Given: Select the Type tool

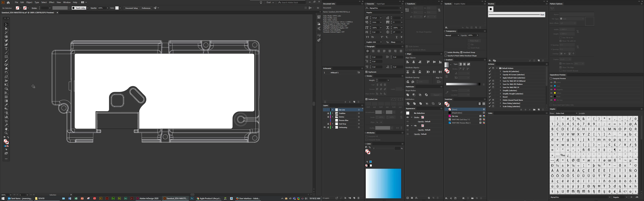Looking at the screenshot, I should pyautogui.click(x=6, y=49).
